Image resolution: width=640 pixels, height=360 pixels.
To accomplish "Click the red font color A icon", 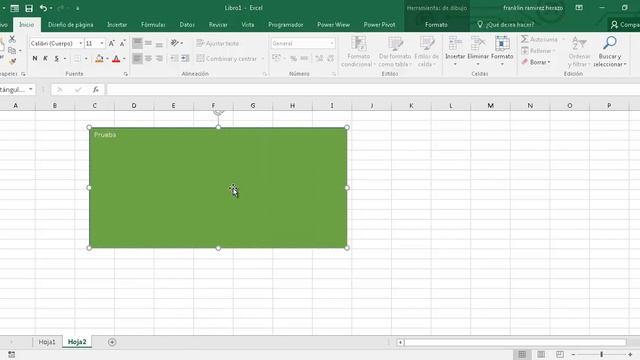I will (116, 59).
